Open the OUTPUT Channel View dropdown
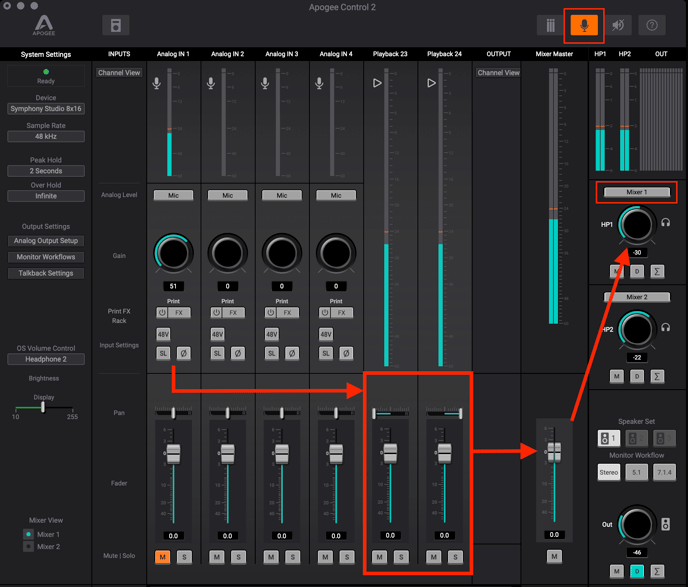 click(x=498, y=73)
